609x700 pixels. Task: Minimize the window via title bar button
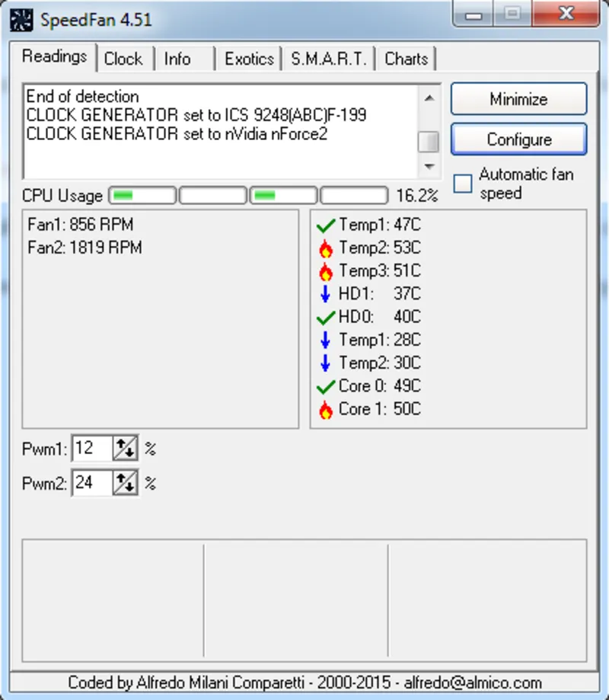coord(473,14)
